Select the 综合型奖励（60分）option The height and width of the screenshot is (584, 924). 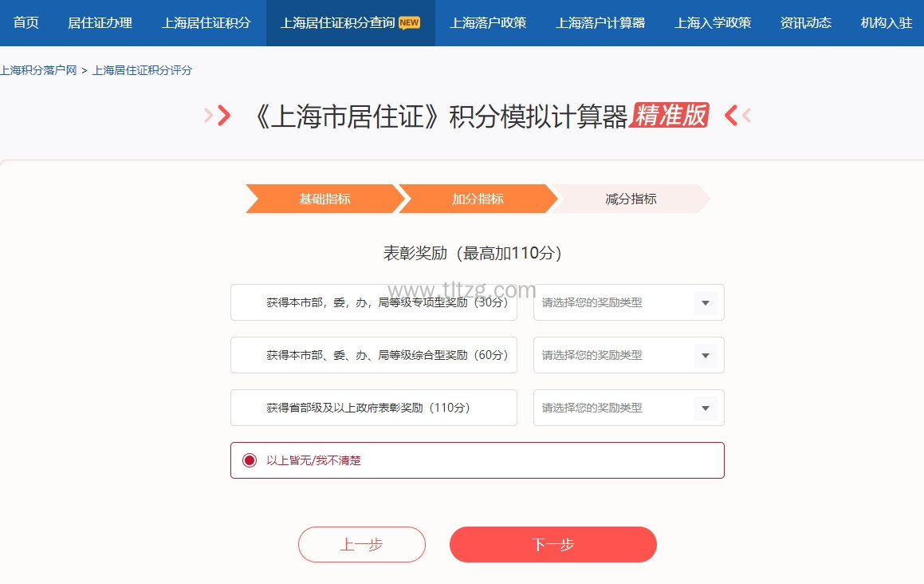tap(373, 355)
